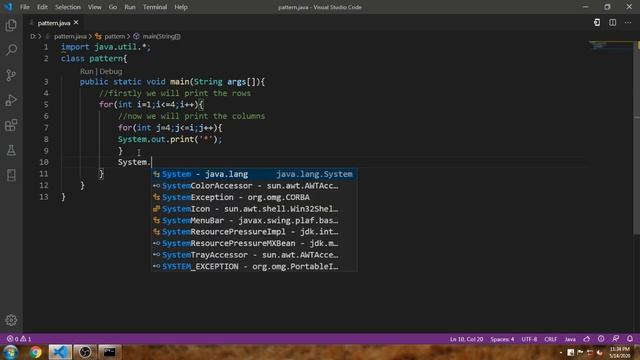Open the Search view in activity bar

[11, 50]
